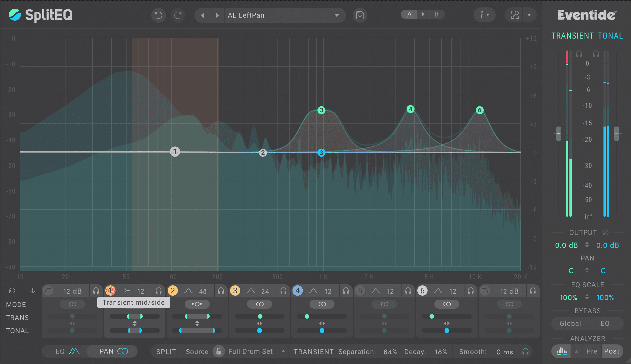Switch analyzer to Pre

592,351
